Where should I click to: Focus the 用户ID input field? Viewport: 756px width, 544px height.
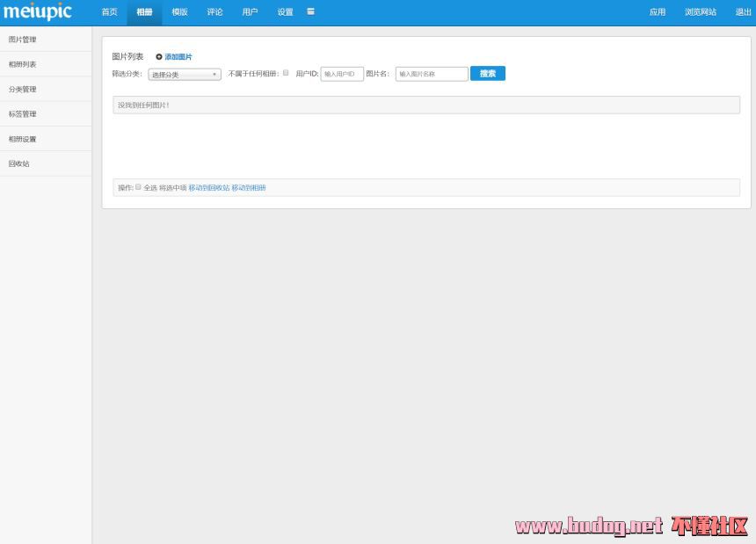(342, 75)
